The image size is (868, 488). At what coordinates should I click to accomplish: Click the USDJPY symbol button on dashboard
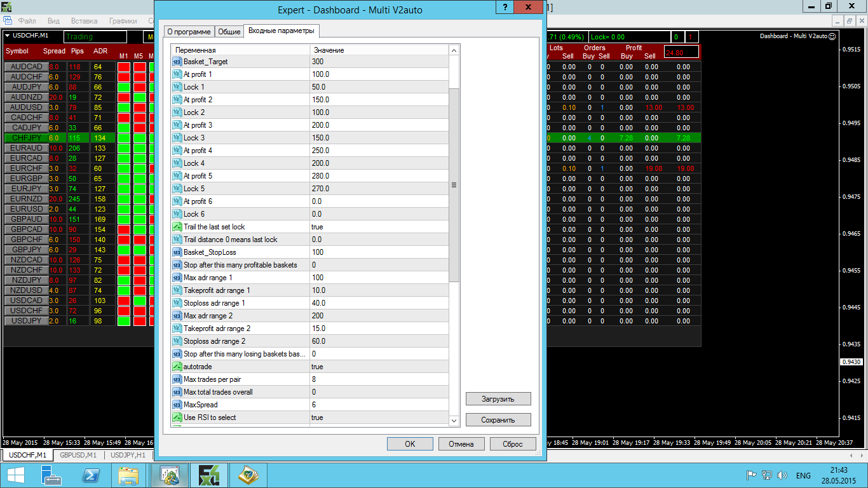(26, 321)
